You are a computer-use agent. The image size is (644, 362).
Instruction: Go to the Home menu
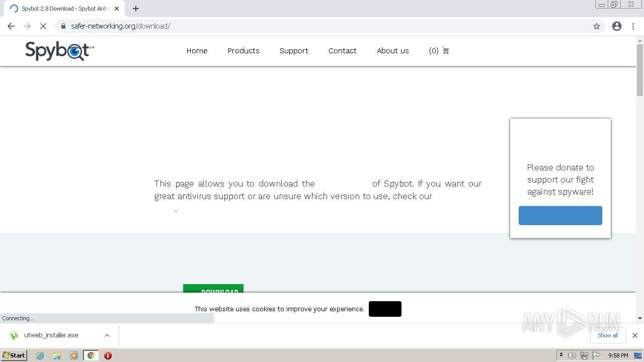pos(197,51)
